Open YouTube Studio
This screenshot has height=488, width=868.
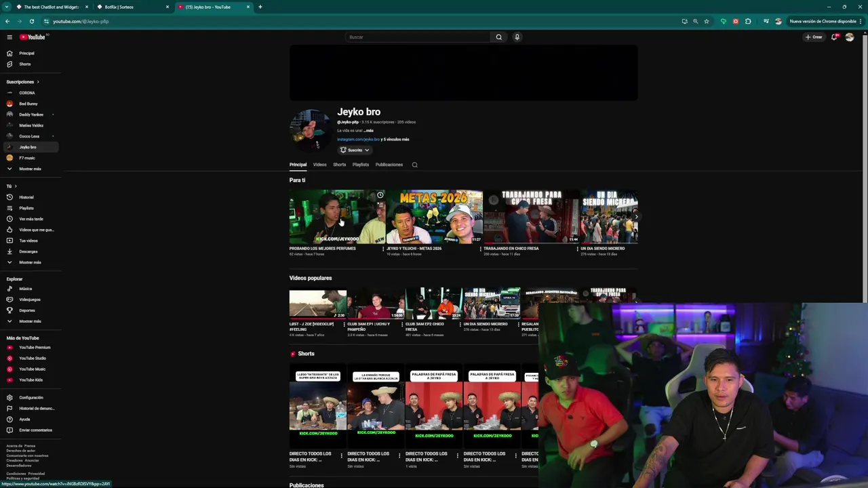pos(31,358)
